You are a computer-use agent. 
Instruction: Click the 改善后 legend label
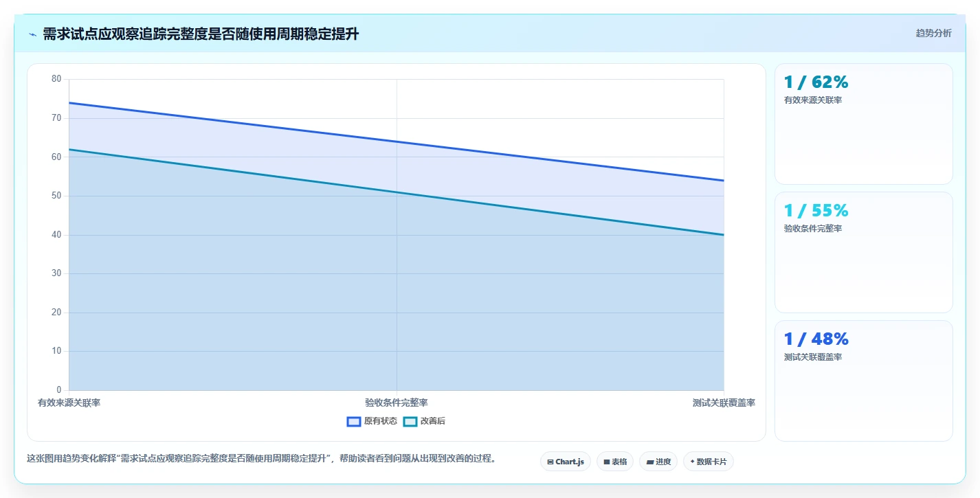pos(433,421)
